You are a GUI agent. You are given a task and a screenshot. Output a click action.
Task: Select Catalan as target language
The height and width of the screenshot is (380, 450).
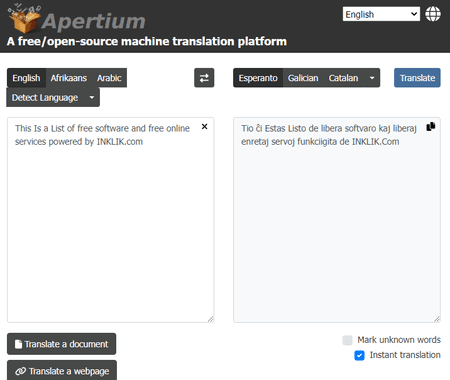(x=343, y=78)
